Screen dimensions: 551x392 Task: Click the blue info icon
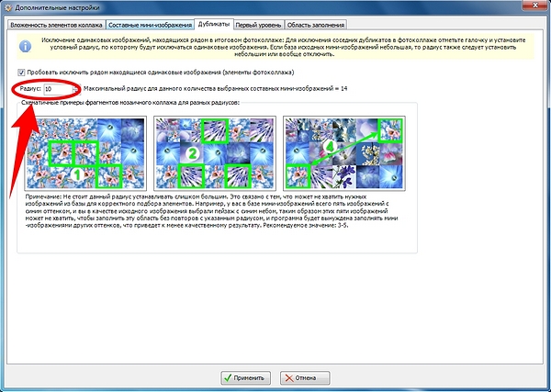click(26, 46)
